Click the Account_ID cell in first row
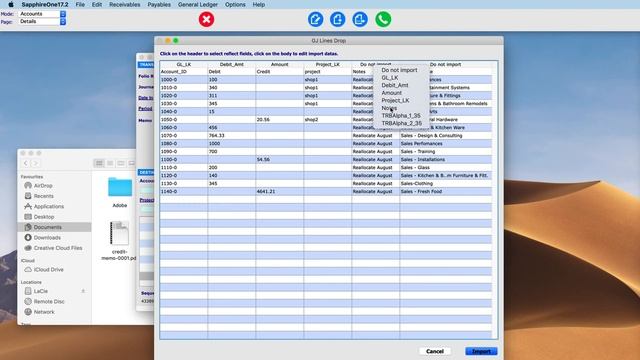640x360 pixels. click(184, 71)
